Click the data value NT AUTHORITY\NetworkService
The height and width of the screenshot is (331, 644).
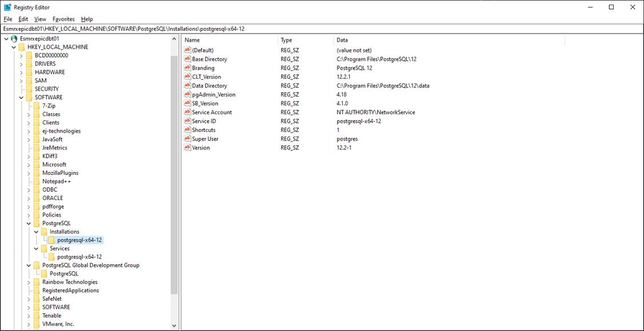coord(376,112)
